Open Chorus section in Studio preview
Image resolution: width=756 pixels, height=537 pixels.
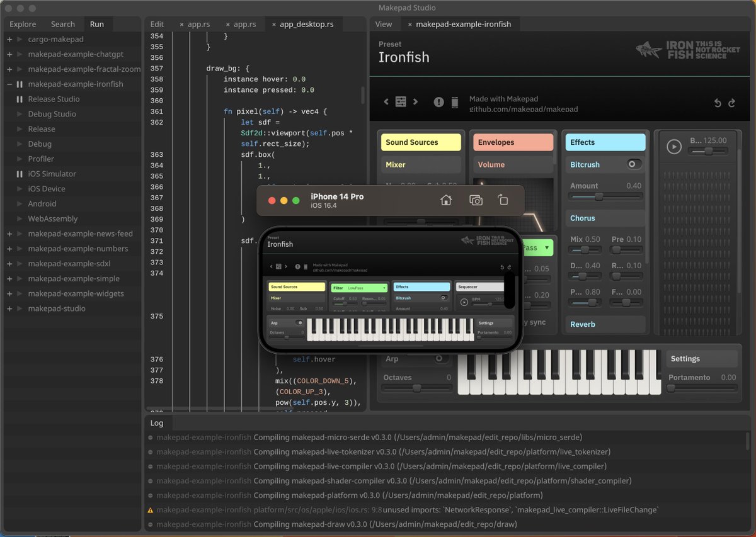pyautogui.click(x=605, y=218)
